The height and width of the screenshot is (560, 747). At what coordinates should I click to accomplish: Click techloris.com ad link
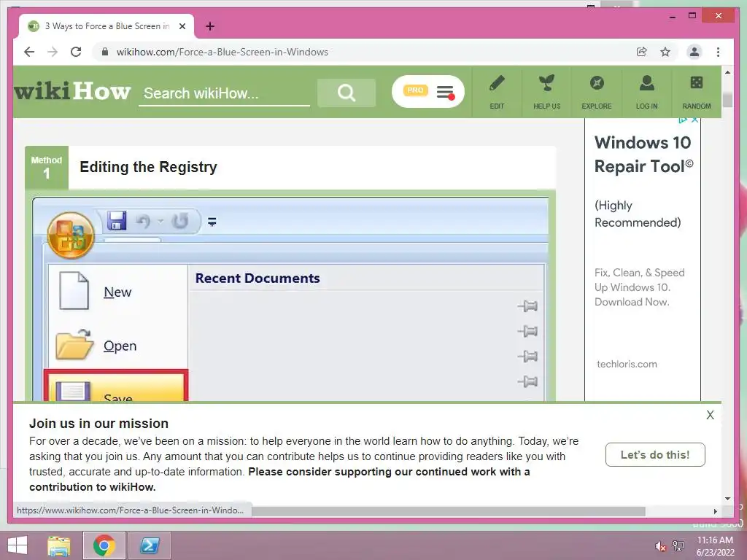[627, 364]
